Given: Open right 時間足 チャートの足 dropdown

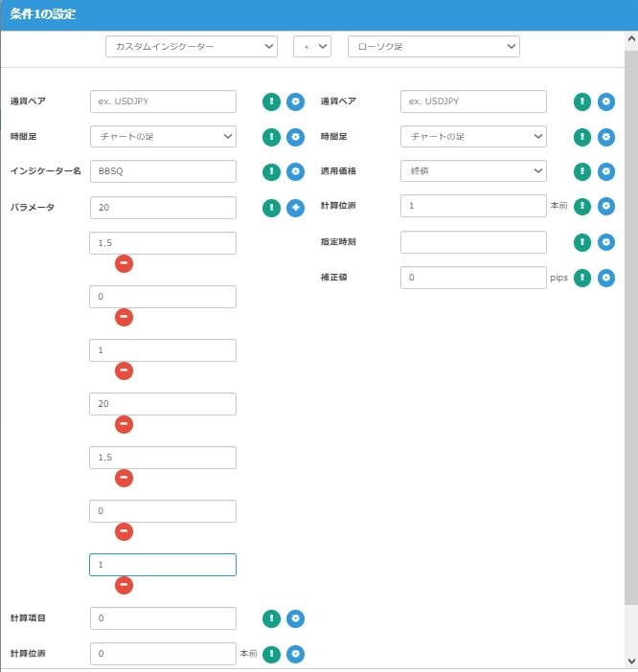Looking at the screenshot, I should click(x=473, y=136).
